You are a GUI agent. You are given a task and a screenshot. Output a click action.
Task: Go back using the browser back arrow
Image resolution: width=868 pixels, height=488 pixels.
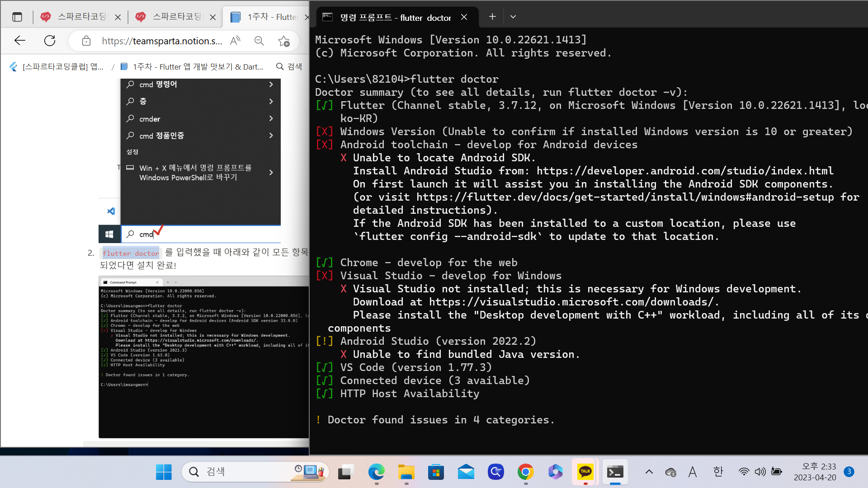(x=20, y=41)
